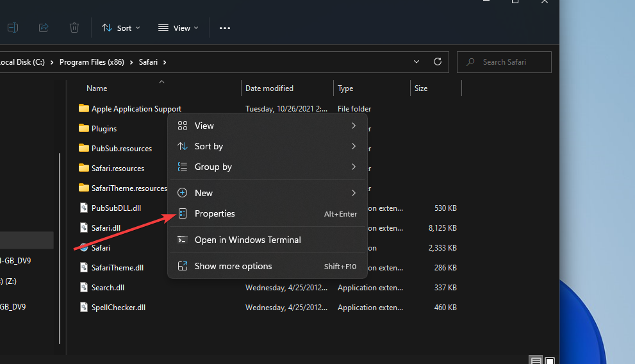Click the 460 KB size cell
The height and width of the screenshot is (364, 635).
tap(445, 308)
